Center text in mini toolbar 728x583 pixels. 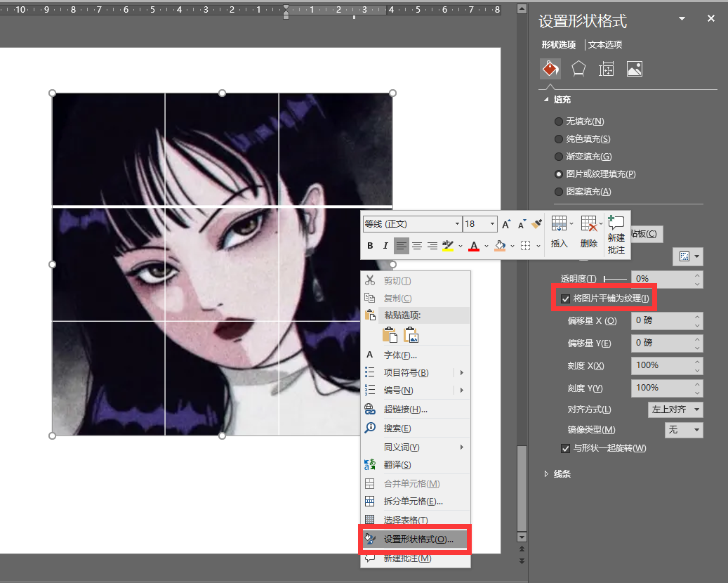point(417,246)
